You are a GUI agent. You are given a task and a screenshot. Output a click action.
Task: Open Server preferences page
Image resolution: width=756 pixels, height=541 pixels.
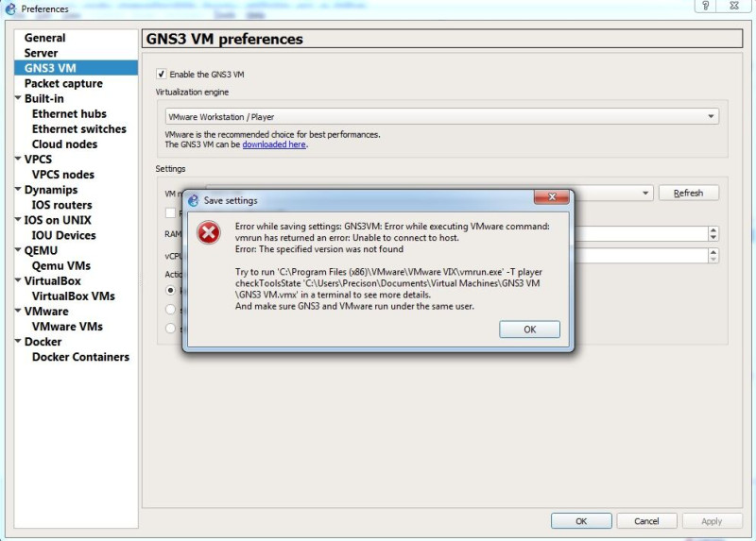click(x=41, y=53)
